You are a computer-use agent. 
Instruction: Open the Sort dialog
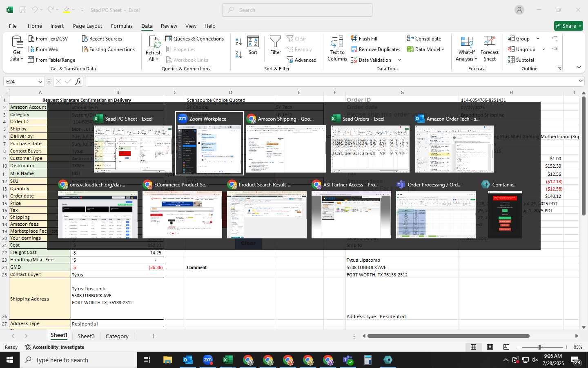coord(253,45)
